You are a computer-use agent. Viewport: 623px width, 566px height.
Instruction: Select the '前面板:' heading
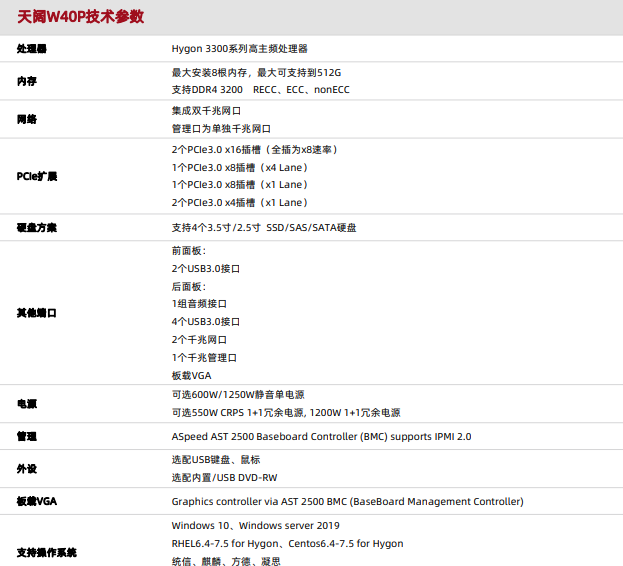coord(189,251)
